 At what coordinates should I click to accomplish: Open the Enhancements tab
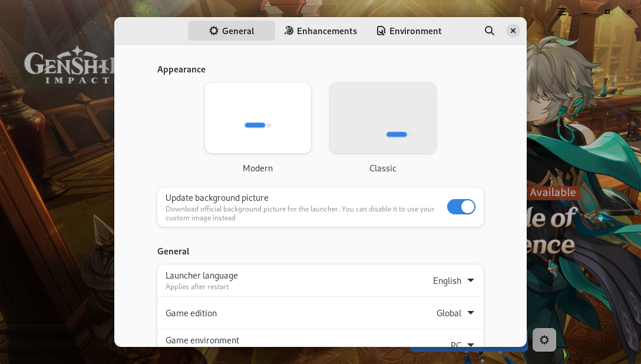(320, 31)
